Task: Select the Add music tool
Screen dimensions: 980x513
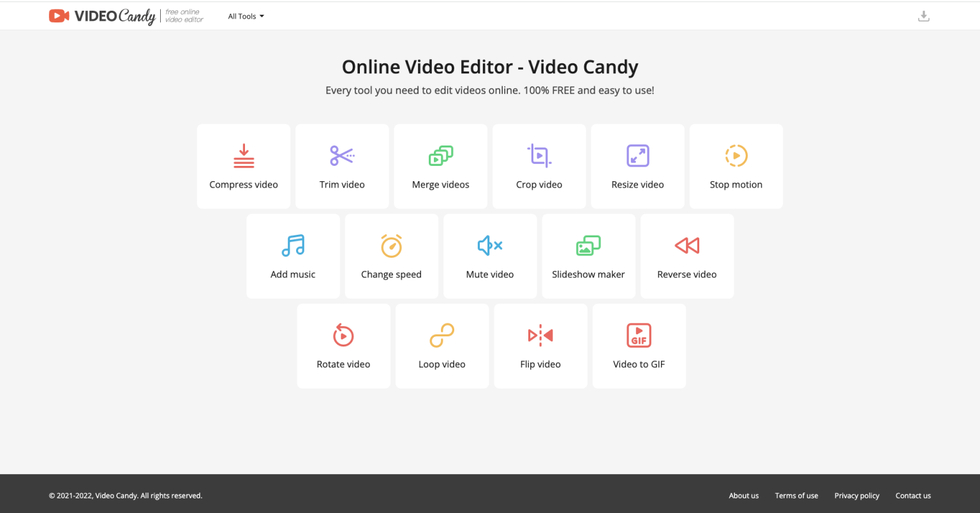Action: [x=293, y=256]
